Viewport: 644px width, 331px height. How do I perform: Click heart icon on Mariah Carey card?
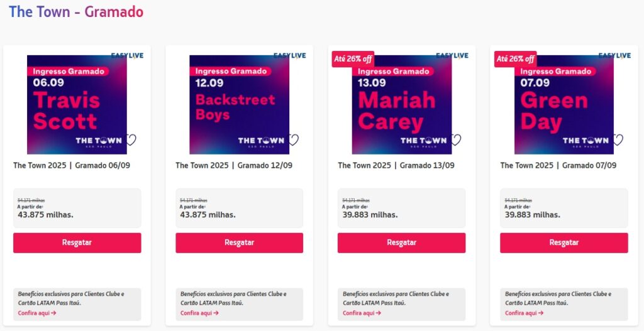456,139
